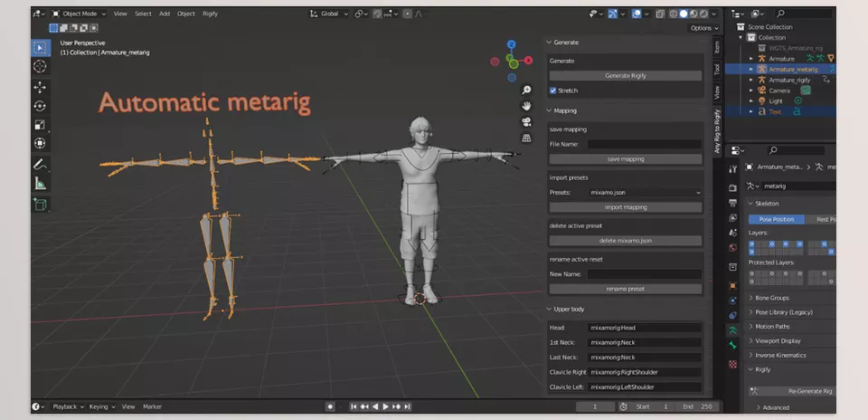This screenshot has height=420, width=868.
Task: Select the Add Cube tool
Action: [41, 204]
